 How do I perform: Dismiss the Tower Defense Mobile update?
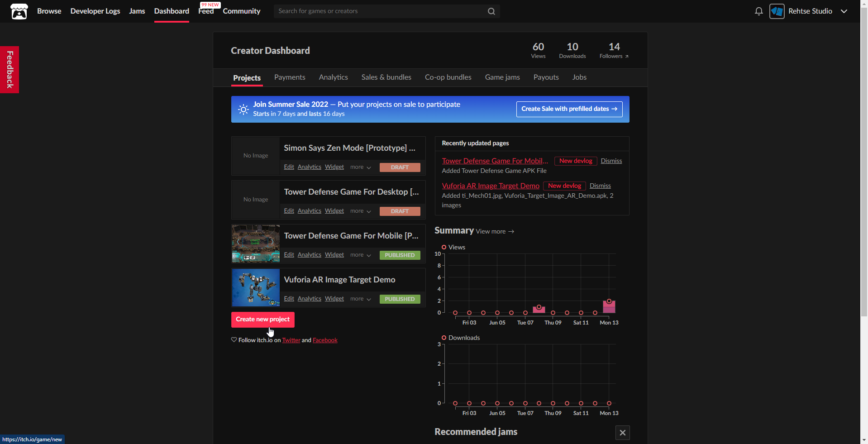click(611, 161)
